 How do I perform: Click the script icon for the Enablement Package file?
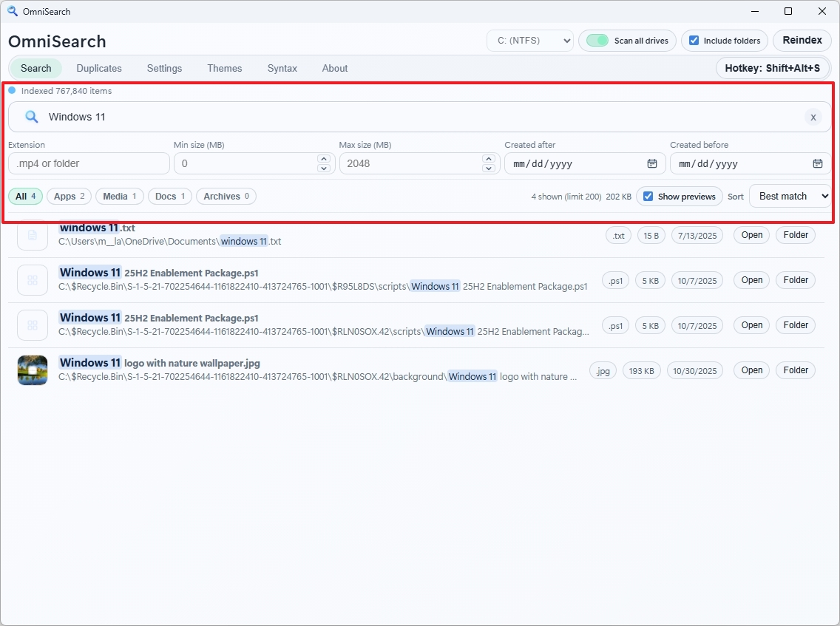[x=32, y=280]
